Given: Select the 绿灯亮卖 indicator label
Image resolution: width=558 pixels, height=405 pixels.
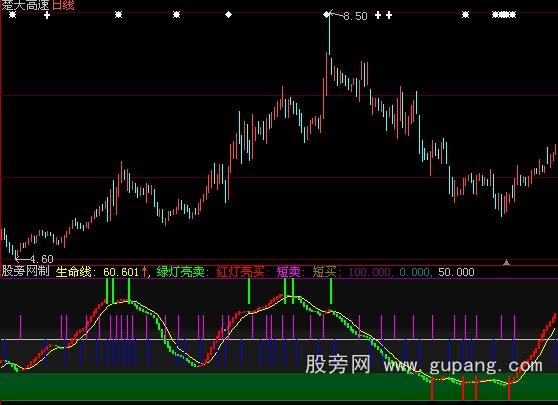Looking at the screenshot, I should tap(183, 272).
